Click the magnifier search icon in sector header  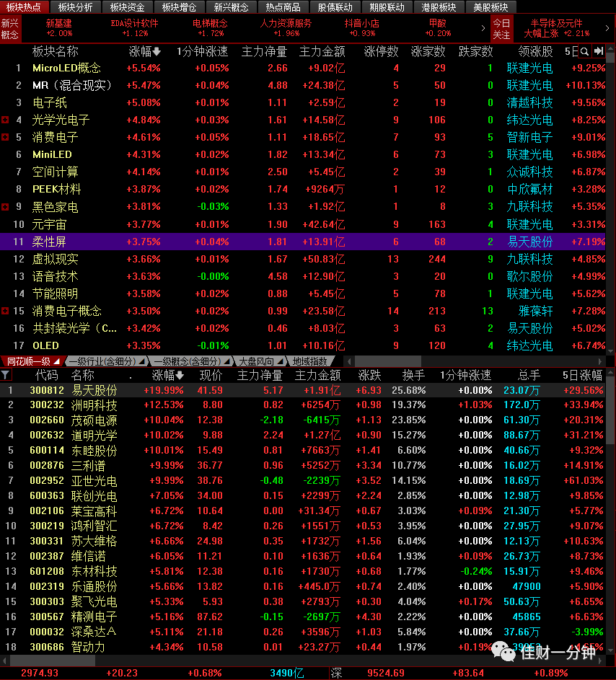tap(584, 52)
